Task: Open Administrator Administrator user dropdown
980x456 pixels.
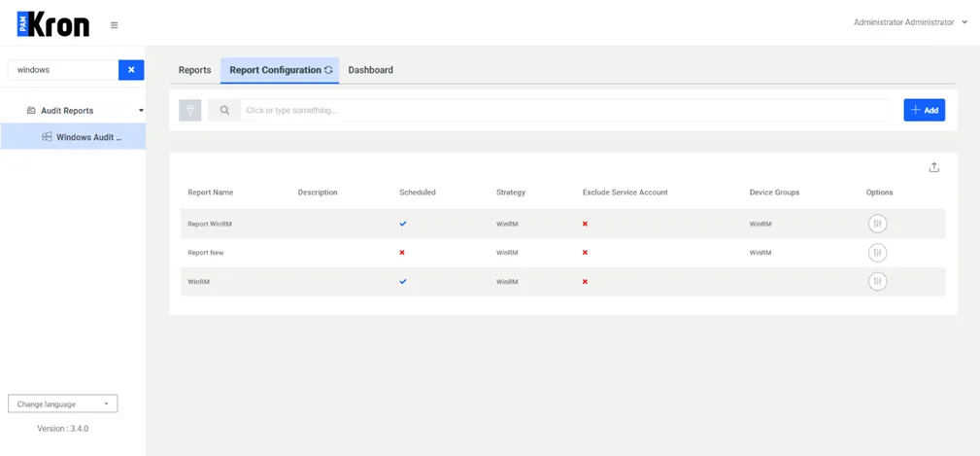Action: [910, 22]
